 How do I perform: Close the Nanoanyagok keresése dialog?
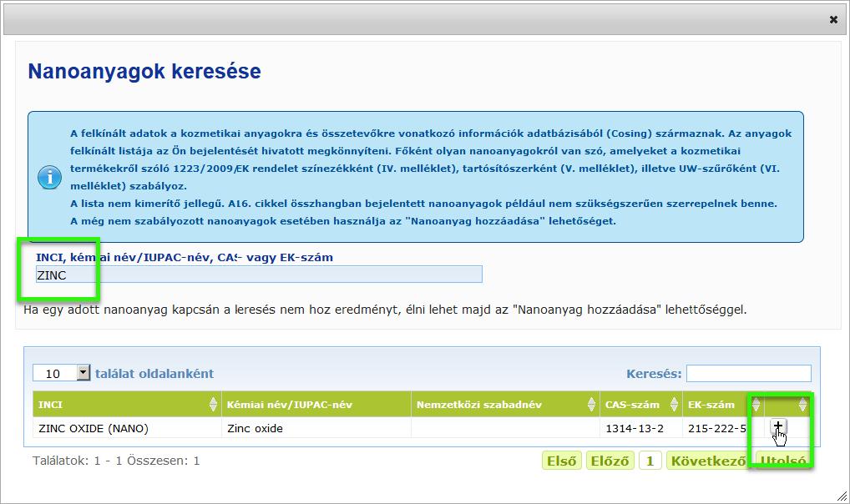[833, 19]
